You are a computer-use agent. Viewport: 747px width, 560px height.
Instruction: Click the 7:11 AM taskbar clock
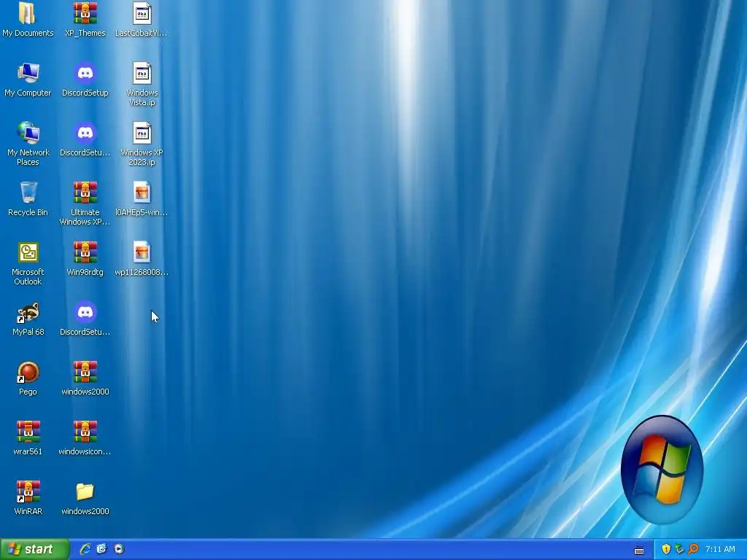720,549
